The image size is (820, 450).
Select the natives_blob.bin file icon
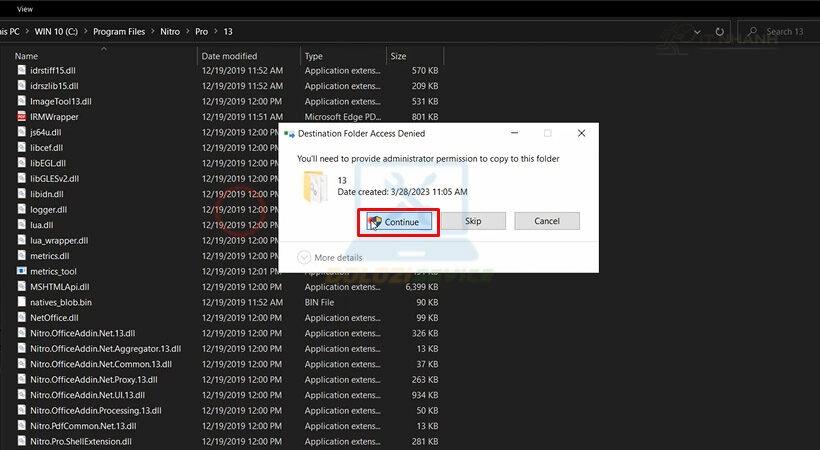21,302
